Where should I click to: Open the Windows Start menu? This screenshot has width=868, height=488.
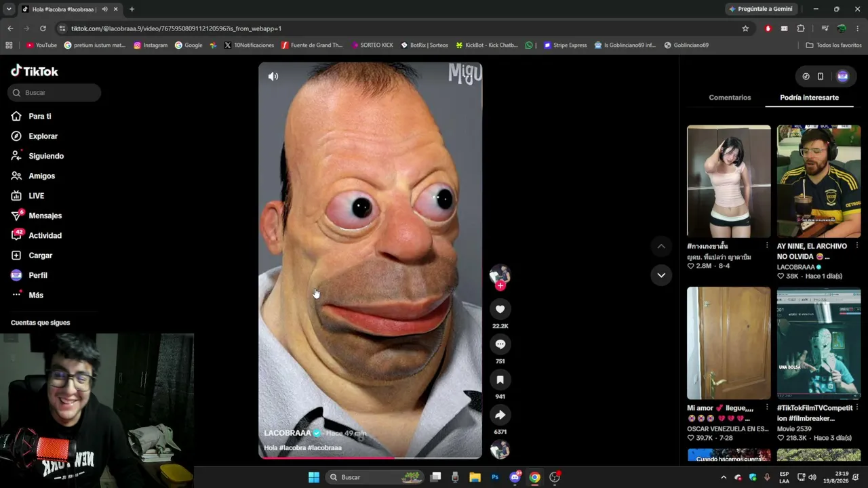tap(314, 477)
